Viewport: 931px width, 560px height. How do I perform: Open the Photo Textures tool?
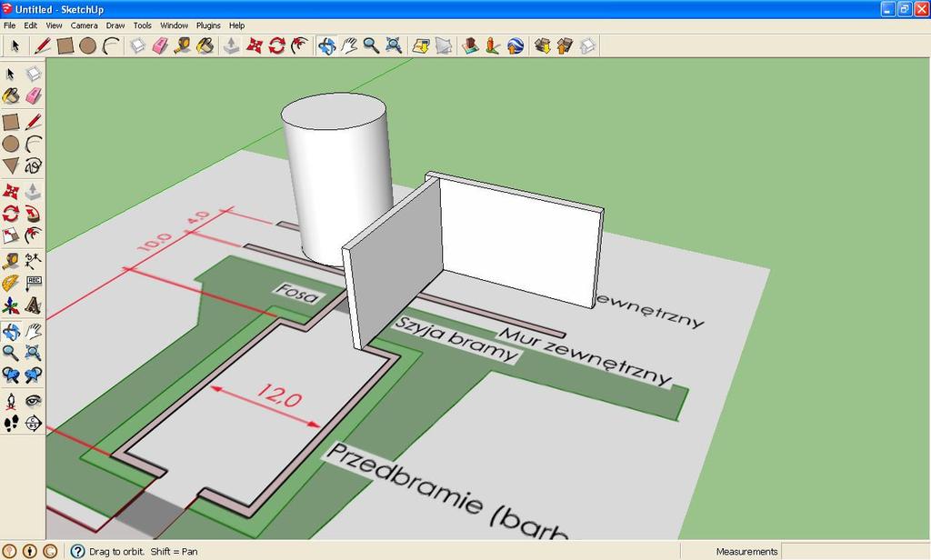tap(493, 45)
